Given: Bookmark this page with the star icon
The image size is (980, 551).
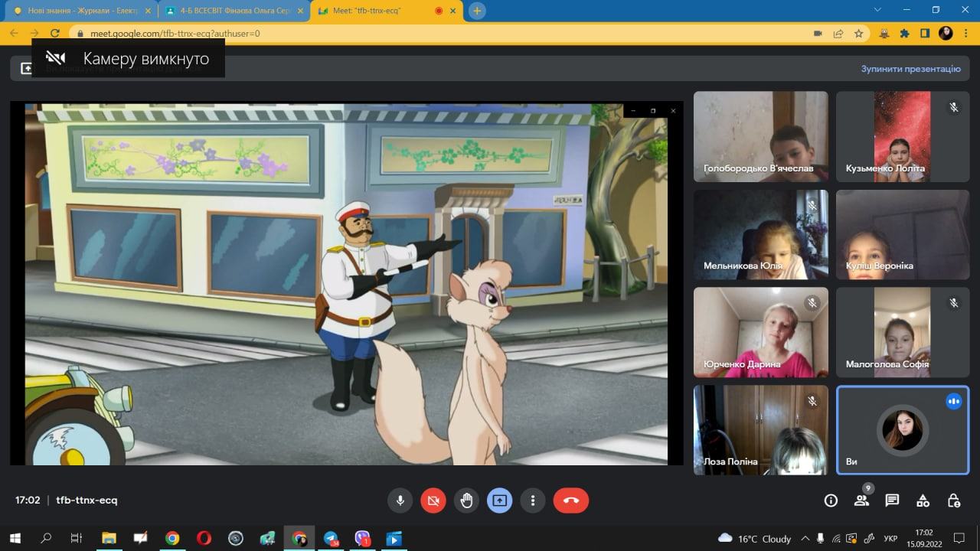Looking at the screenshot, I should point(859,34).
